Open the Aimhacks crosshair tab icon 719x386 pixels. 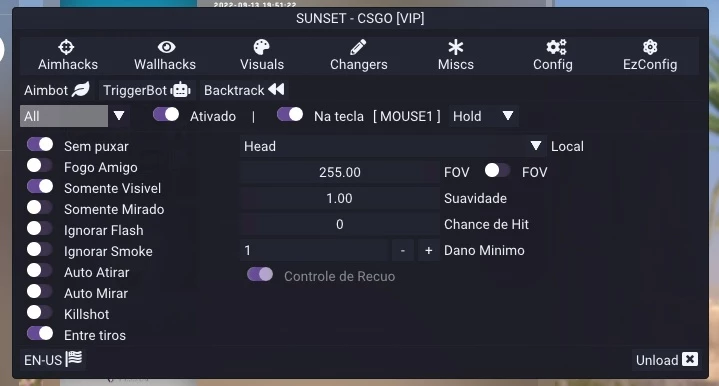click(x=66, y=47)
